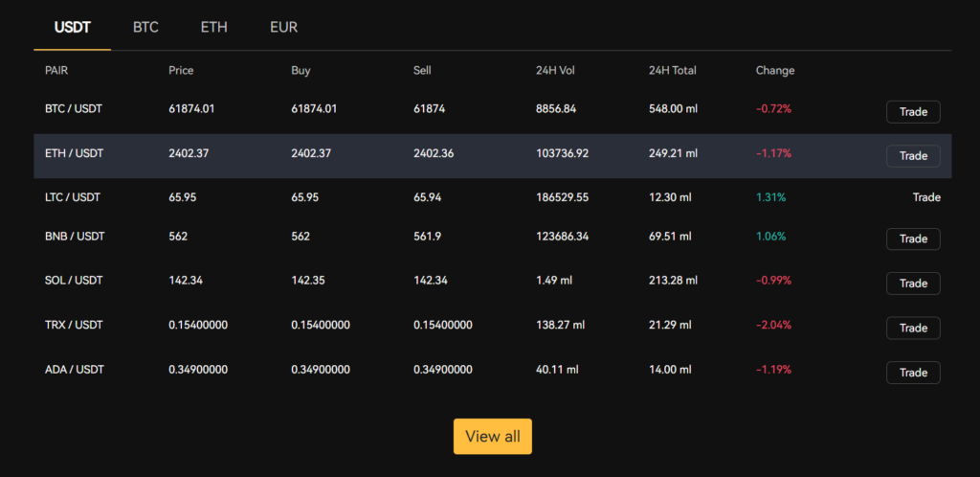
Task: Click Trade button for BTC / USDT
Action: (x=913, y=112)
